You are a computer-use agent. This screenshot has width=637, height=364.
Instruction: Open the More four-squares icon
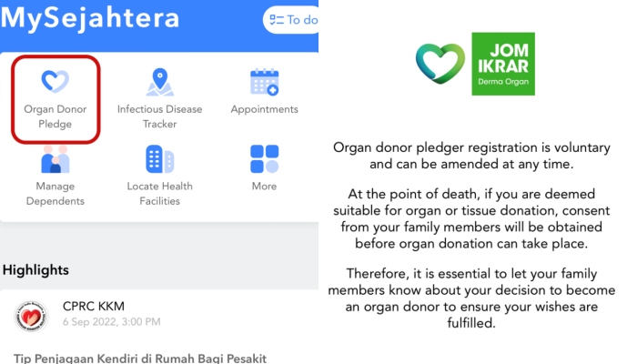(x=264, y=159)
